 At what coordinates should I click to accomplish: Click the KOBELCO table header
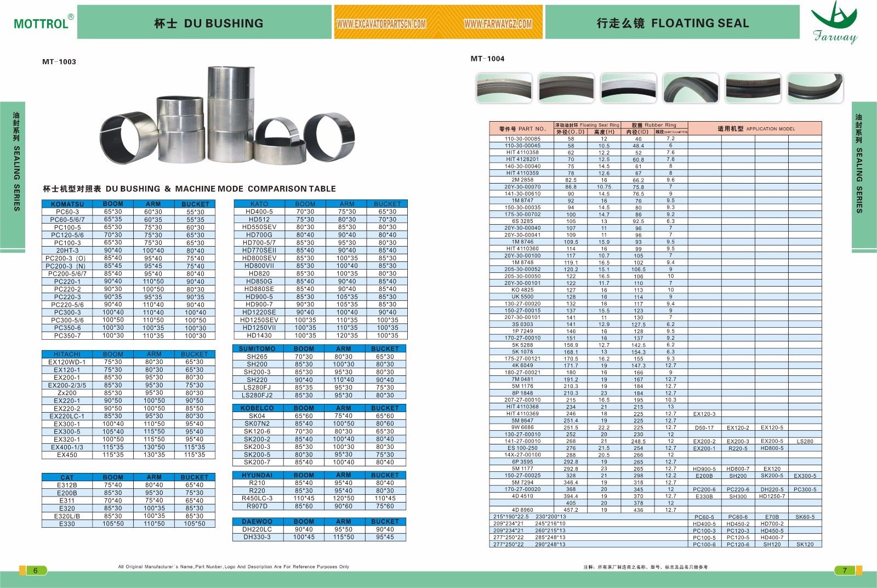pos(257,408)
